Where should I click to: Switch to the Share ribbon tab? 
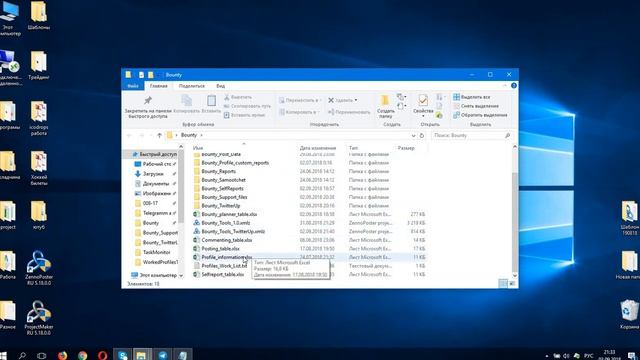tap(191, 86)
